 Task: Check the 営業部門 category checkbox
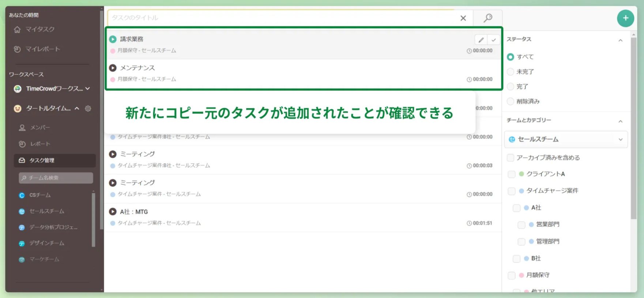click(521, 224)
